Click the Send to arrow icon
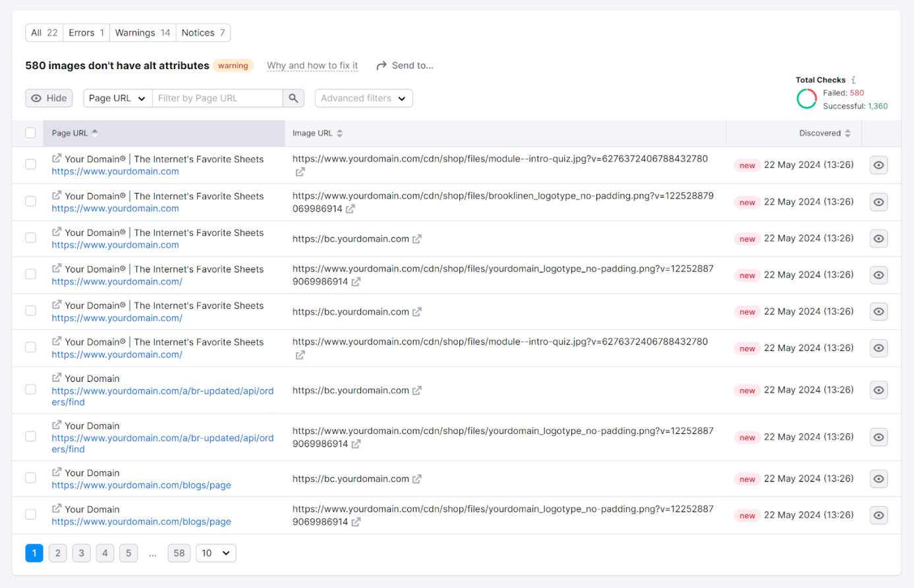Image resolution: width=914 pixels, height=588 pixels. [381, 66]
